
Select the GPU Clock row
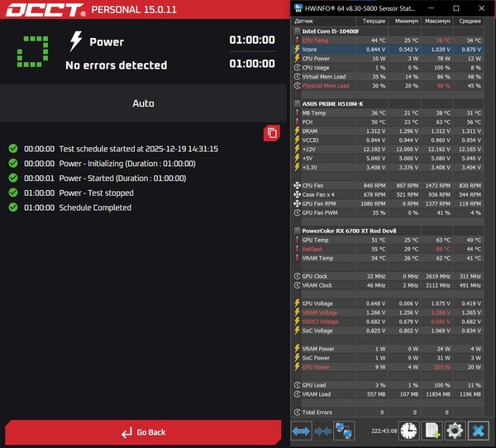388,276
